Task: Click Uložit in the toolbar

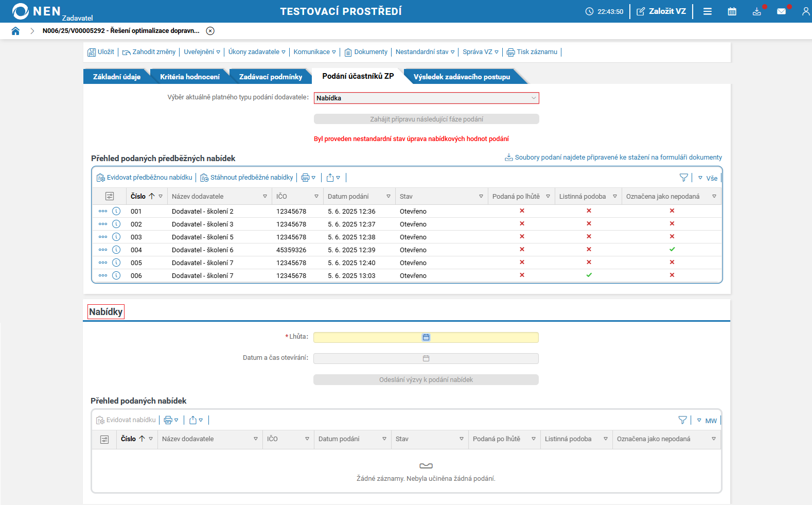Action: click(x=101, y=52)
